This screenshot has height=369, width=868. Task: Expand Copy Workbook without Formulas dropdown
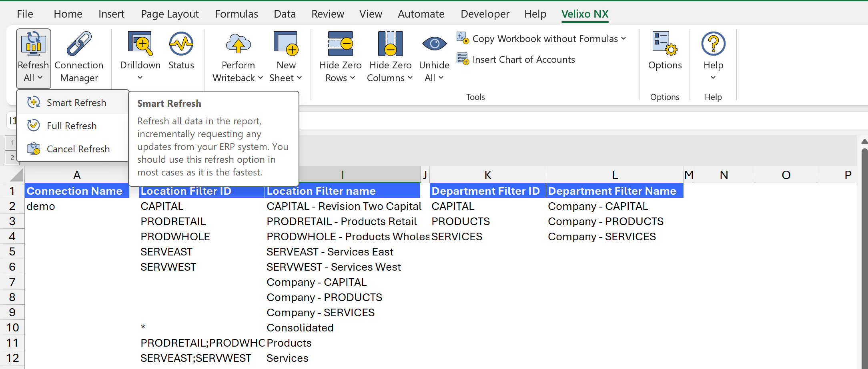click(x=623, y=38)
